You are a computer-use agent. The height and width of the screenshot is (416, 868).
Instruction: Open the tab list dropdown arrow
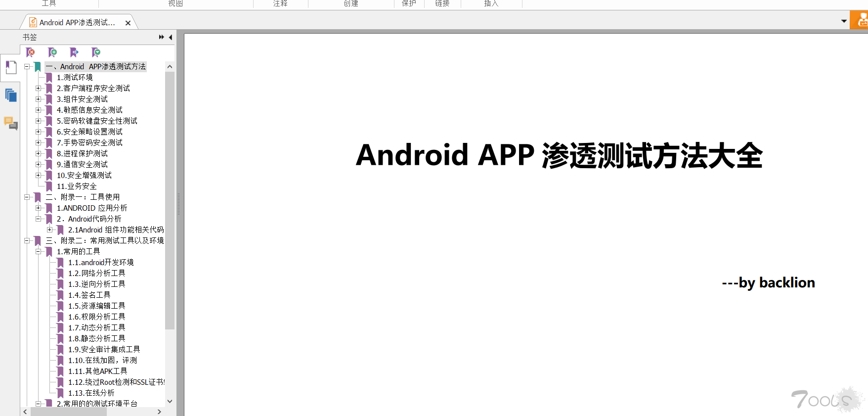[844, 21]
